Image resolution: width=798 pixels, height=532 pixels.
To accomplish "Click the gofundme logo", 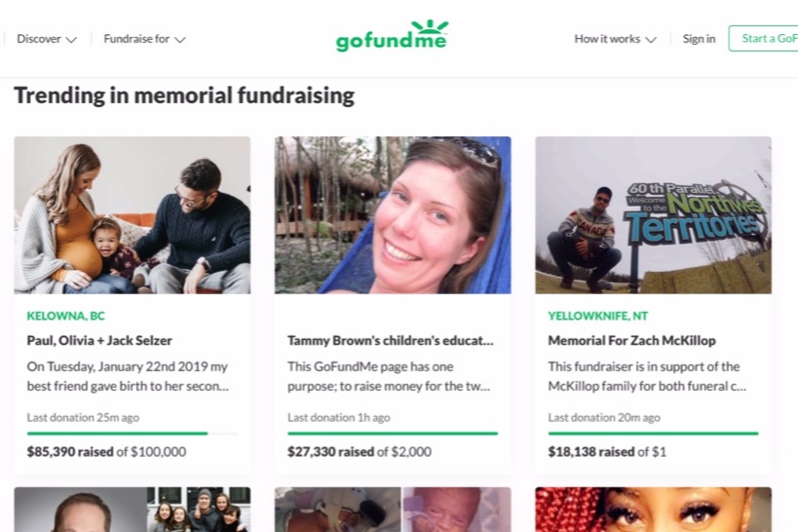I will tap(393, 36).
